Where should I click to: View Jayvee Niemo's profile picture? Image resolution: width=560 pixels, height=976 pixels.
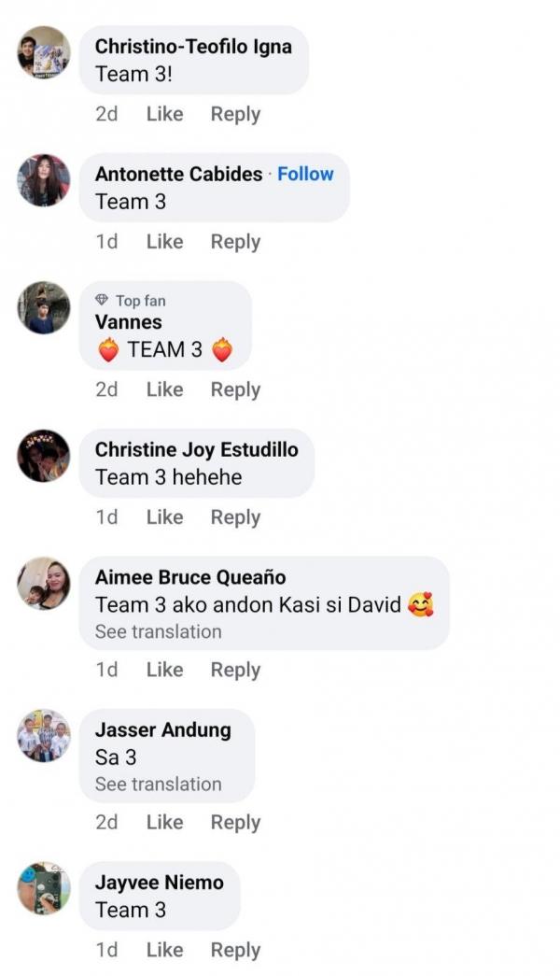pos(44,888)
